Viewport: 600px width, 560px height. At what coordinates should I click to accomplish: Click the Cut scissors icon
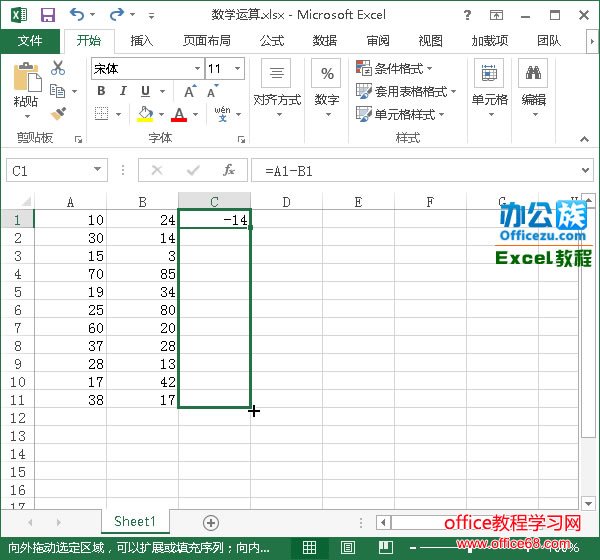(x=58, y=68)
